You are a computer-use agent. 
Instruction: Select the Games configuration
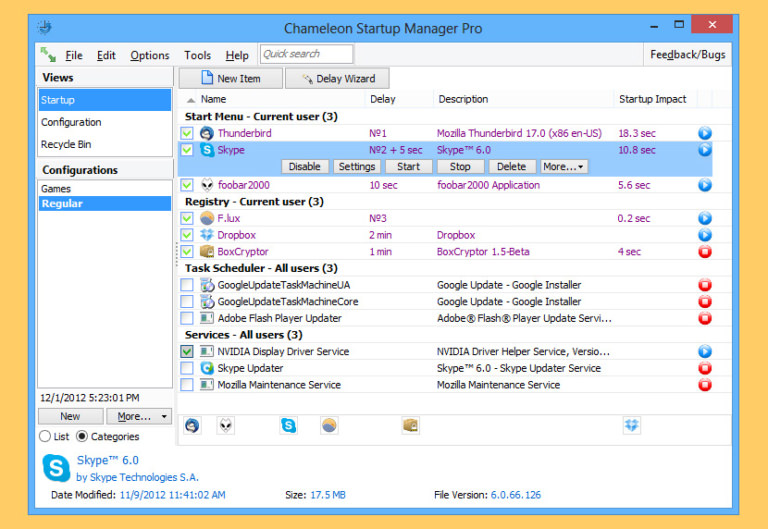[x=105, y=189]
